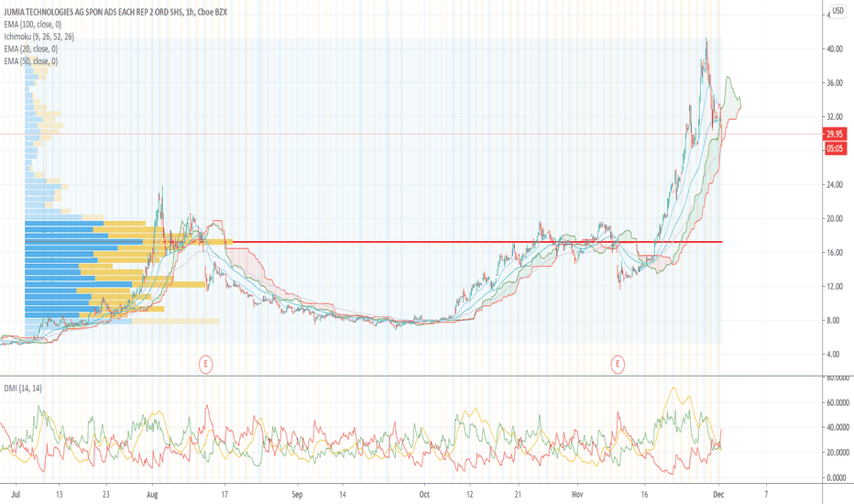Select the EMA (20, close, 0) legend
Screen dimensions: 854x504
(x=31, y=49)
